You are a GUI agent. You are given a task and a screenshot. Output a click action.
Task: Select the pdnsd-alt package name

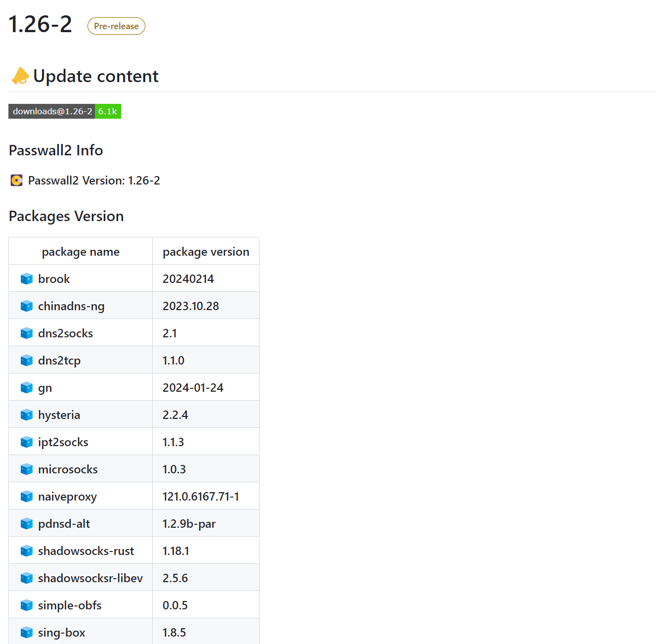64,524
